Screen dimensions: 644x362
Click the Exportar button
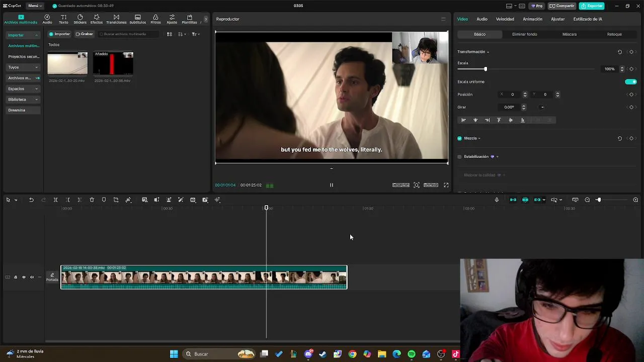pyautogui.click(x=592, y=6)
